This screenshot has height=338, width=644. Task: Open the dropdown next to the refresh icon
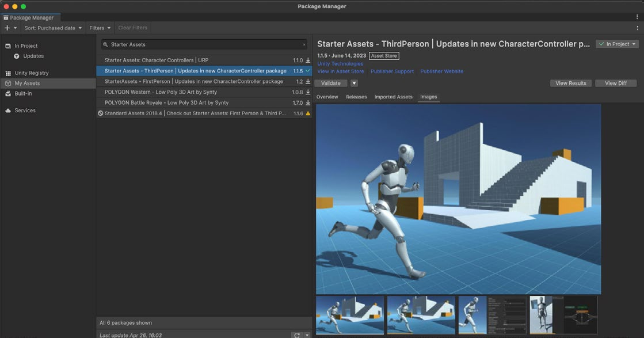(x=307, y=335)
